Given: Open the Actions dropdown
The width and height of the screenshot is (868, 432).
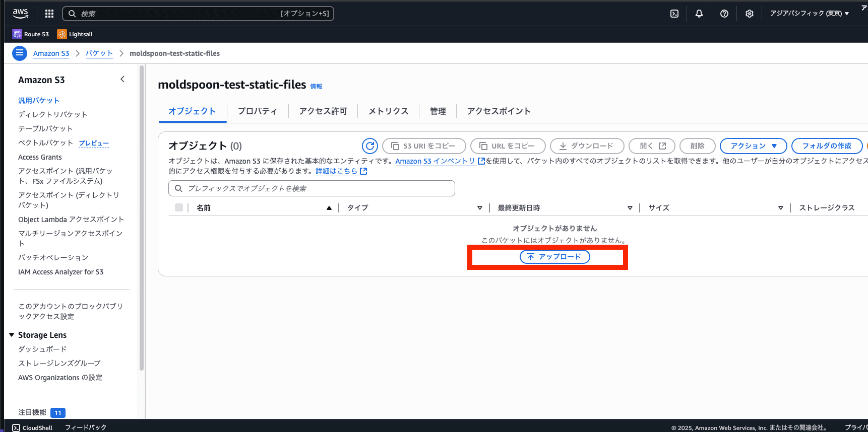Looking at the screenshot, I should click(x=753, y=146).
